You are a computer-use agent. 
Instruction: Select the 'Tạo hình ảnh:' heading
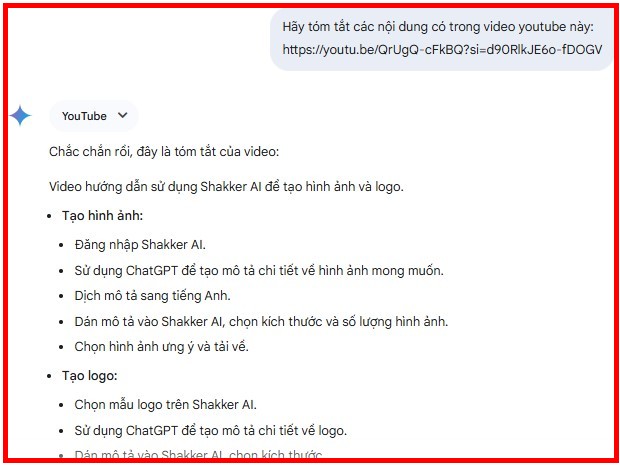click(x=102, y=216)
